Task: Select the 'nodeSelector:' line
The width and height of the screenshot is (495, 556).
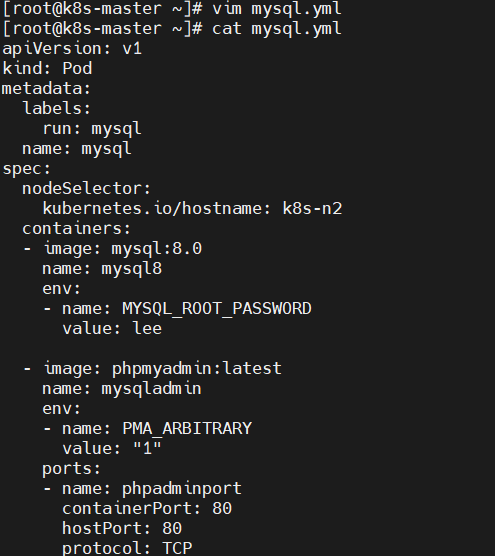Action: [x=87, y=189]
